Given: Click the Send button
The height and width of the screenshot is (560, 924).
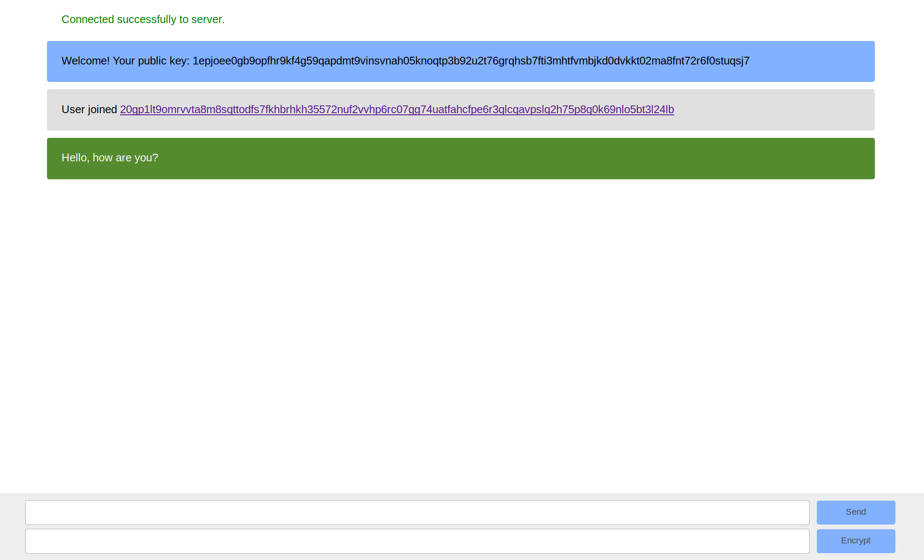Looking at the screenshot, I should coord(856,512).
